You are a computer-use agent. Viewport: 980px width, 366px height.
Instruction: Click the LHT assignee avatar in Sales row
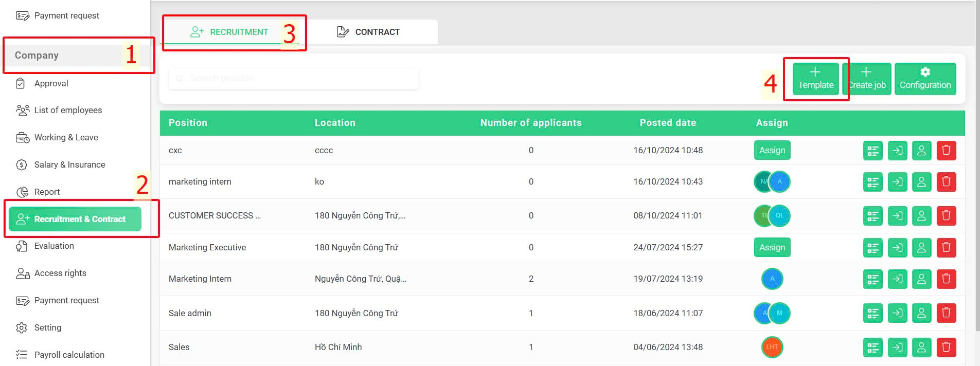772,347
